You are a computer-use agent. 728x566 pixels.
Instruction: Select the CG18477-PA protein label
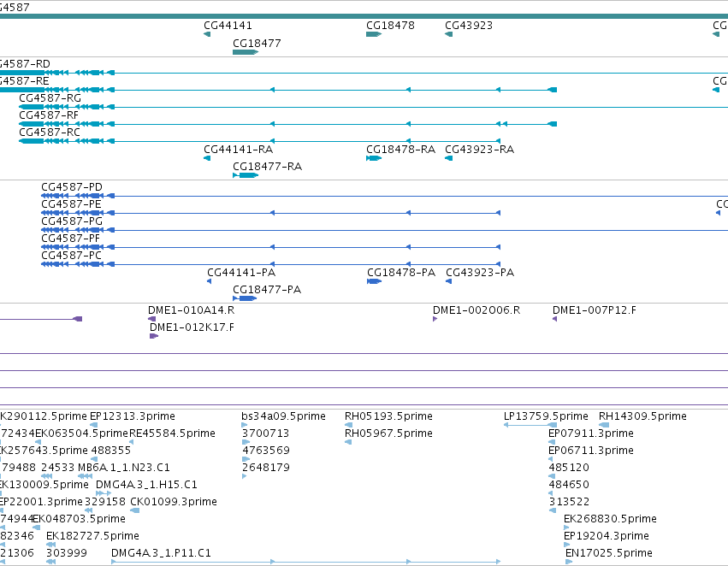[267, 290]
